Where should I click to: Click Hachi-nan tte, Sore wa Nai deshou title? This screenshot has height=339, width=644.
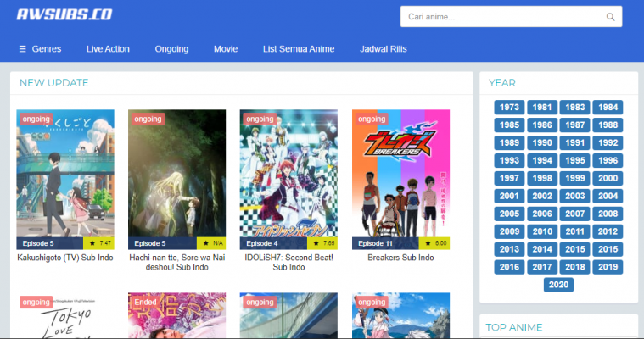click(x=177, y=262)
